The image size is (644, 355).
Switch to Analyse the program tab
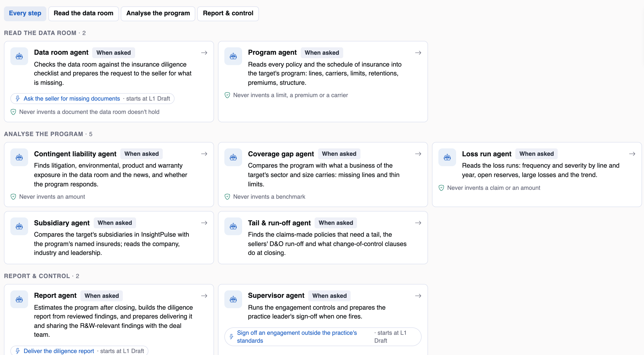tap(158, 14)
